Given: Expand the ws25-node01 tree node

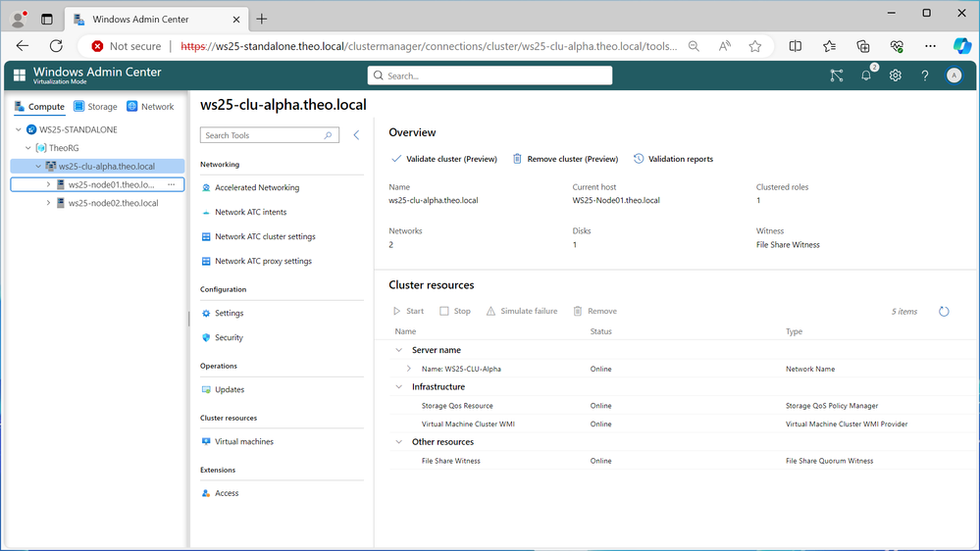Looking at the screenshot, I should click(x=48, y=185).
